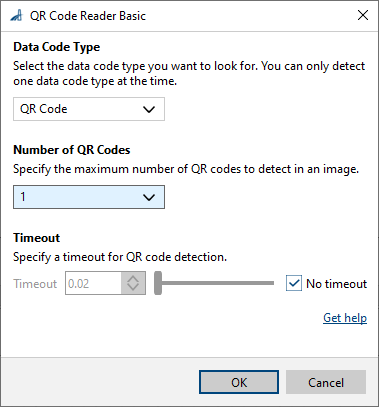The height and width of the screenshot is (407, 379).
Task: Click the grayed Timeout label beside the input
Action: coord(35,284)
